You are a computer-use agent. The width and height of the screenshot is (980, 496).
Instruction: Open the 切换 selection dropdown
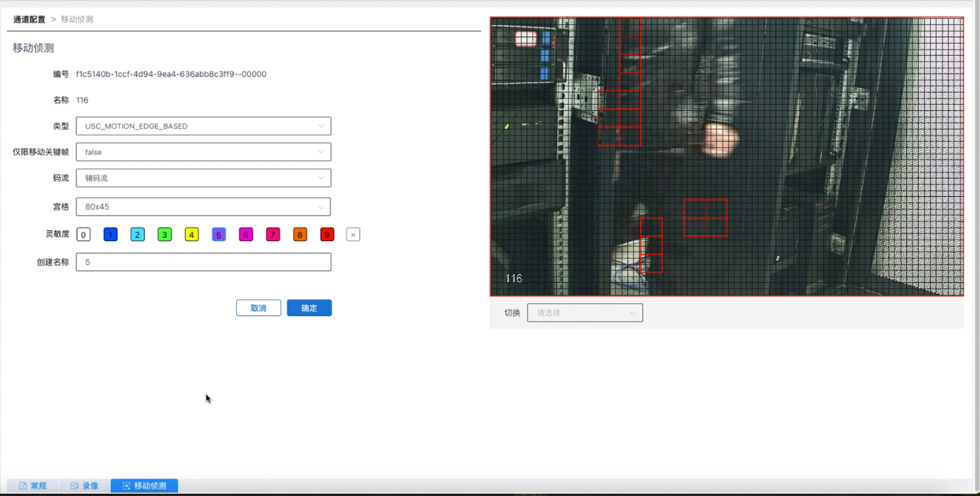click(x=584, y=313)
